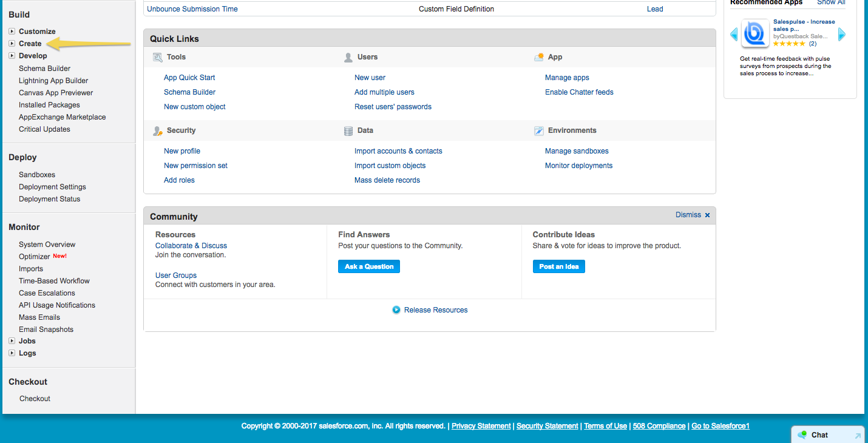Viewport: 868px width, 443px height.
Task: Open Schema Builder in the sidebar
Action: pyautogui.click(x=44, y=69)
